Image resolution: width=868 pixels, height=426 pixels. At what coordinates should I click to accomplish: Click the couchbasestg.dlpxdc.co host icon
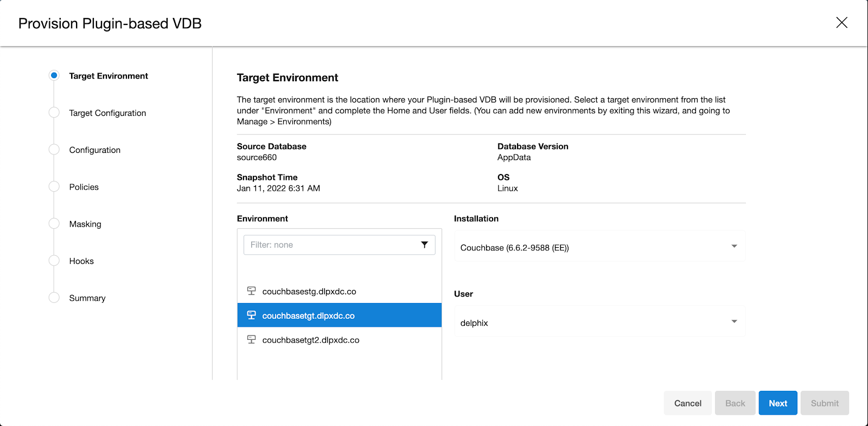tap(251, 291)
